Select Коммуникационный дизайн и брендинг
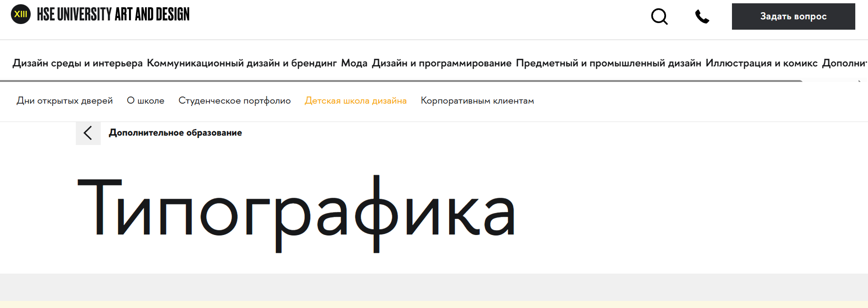Image resolution: width=868 pixels, height=308 pixels. click(241, 63)
